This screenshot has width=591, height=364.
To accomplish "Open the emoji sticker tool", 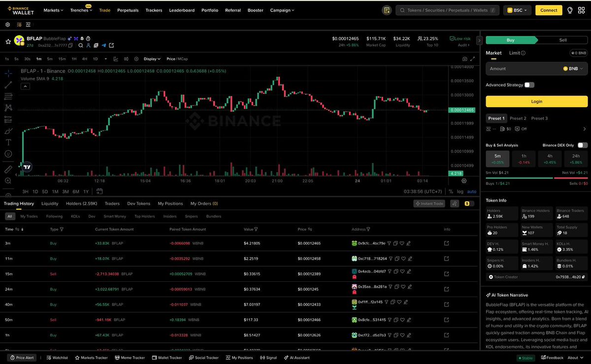I will pos(8,154).
